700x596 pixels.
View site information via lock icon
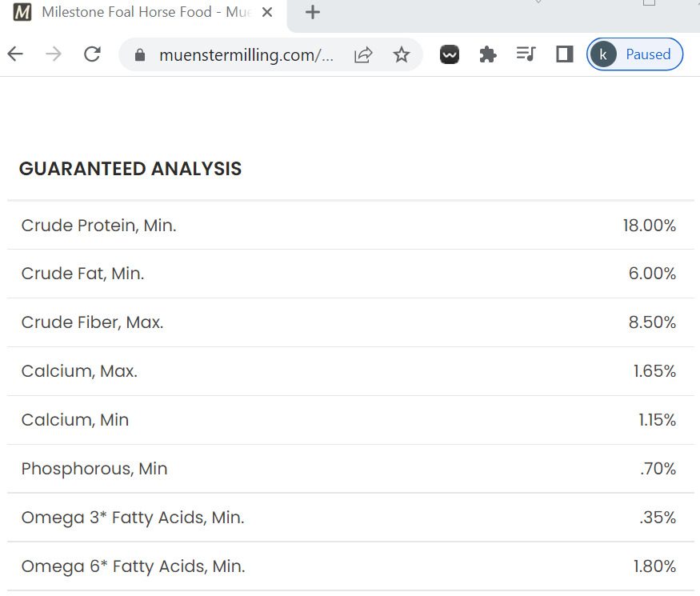[x=140, y=54]
